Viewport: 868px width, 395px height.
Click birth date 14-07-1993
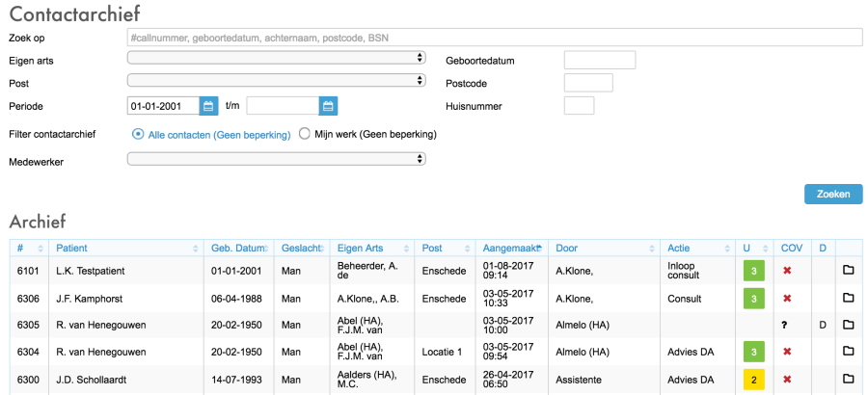tap(236, 380)
